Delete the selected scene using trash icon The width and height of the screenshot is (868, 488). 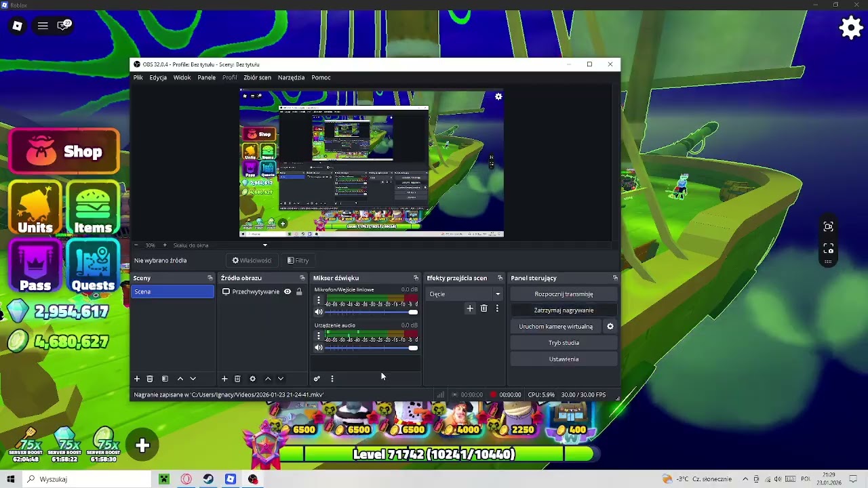(150, 379)
